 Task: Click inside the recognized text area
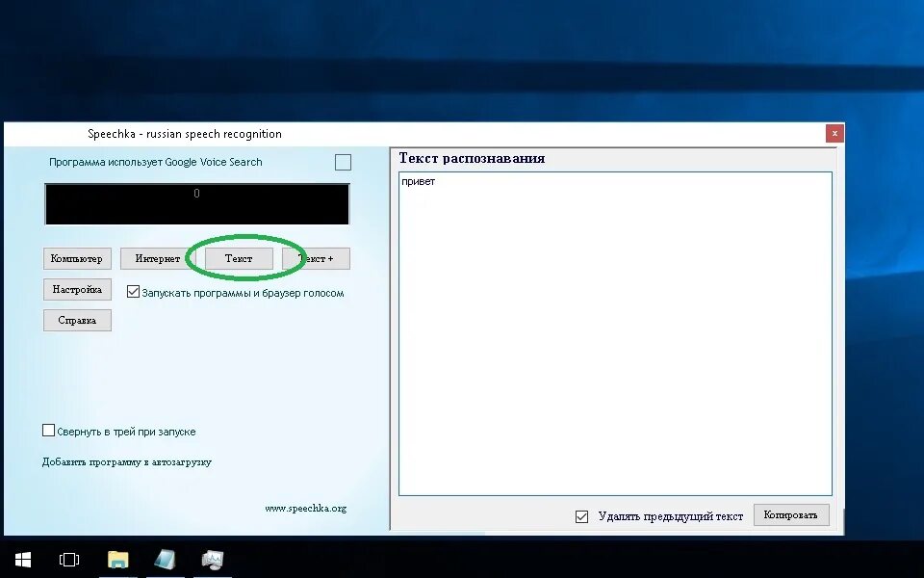pos(615,334)
